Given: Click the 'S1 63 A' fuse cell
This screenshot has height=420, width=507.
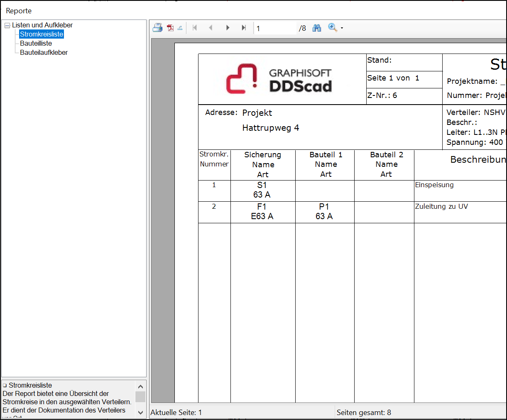Looking at the screenshot, I should point(262,190).
